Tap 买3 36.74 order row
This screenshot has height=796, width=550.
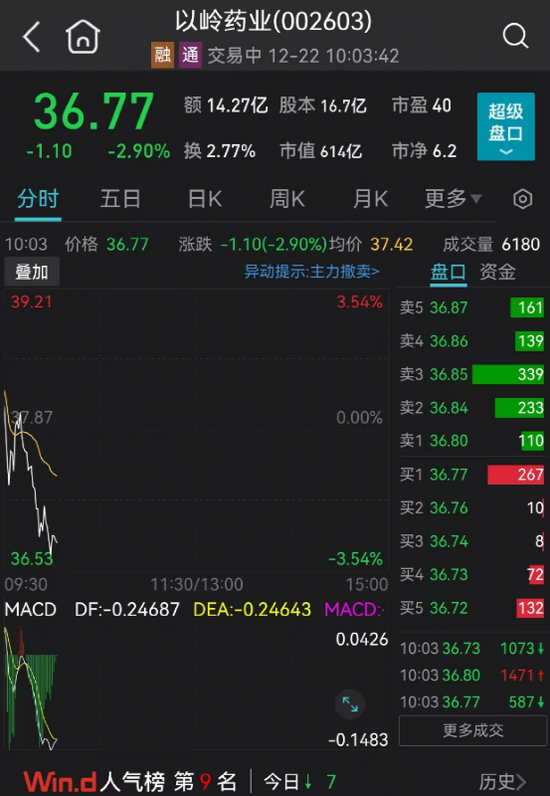click(x=472, y=541)
